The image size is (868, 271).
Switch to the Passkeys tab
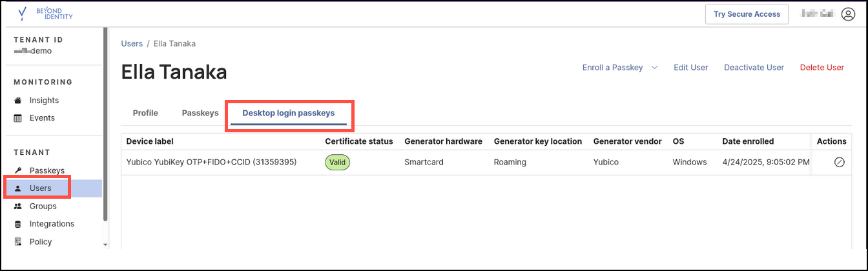[x=200, y=113]
